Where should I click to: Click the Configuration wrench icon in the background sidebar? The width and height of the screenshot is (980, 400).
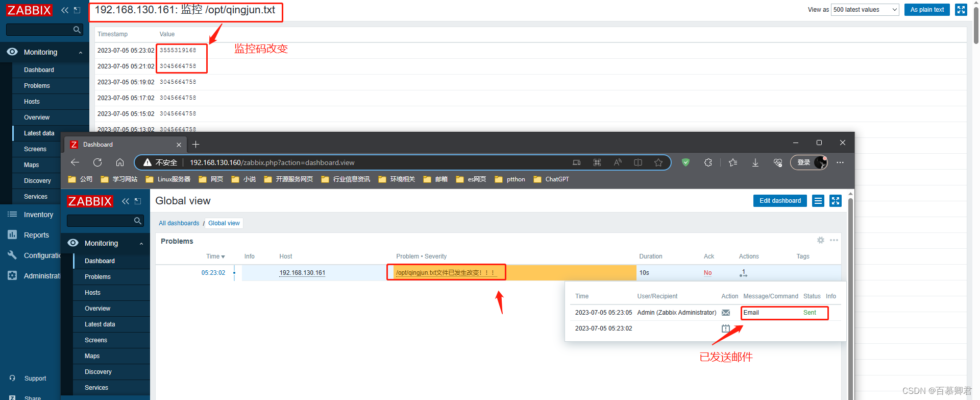[12, 255]
